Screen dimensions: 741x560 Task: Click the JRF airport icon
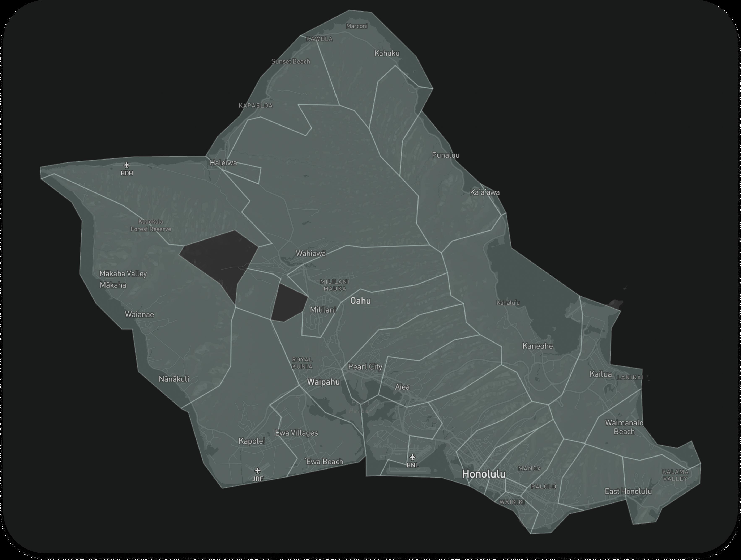pyautogui.click(x=258, y=471)
